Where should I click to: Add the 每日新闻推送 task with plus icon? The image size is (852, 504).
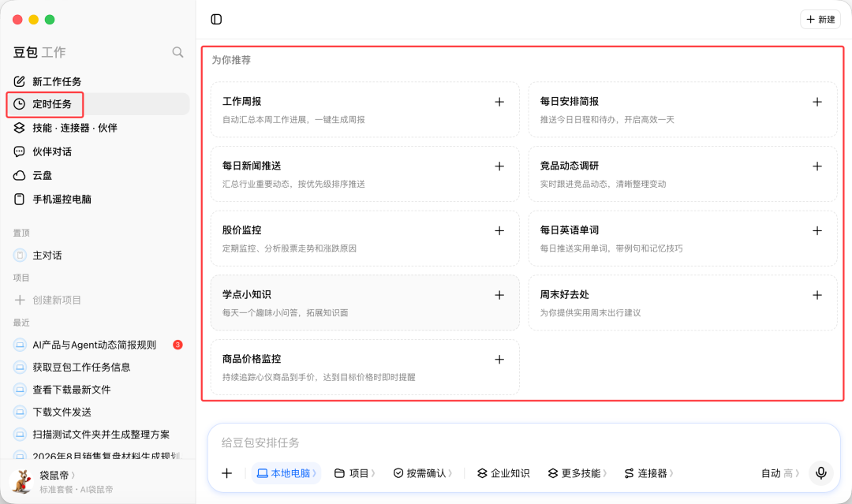click(x=499, y=166)
